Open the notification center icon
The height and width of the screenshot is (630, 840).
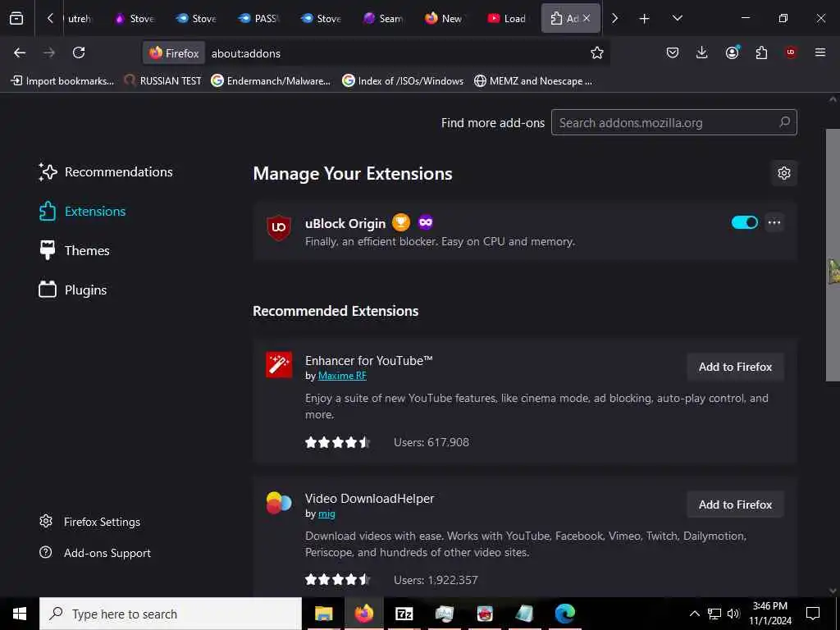pyautogui.click(x=813, y=614)
